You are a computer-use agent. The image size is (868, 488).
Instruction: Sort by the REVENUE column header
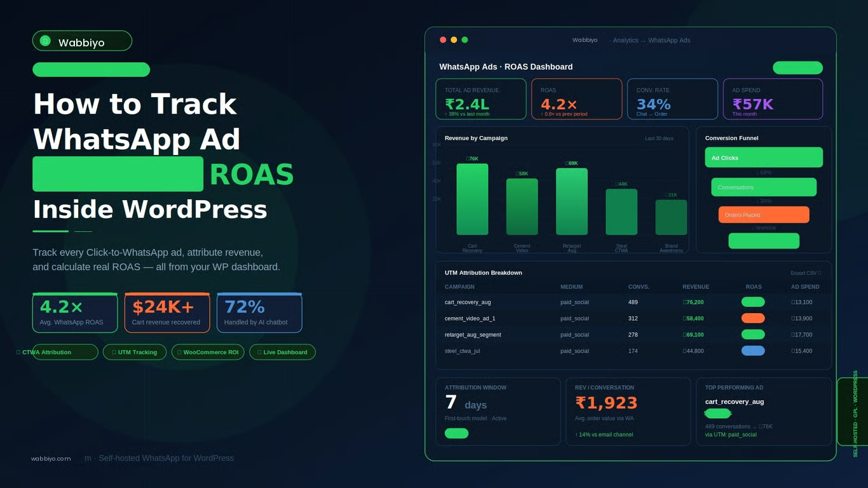point(696,287)
